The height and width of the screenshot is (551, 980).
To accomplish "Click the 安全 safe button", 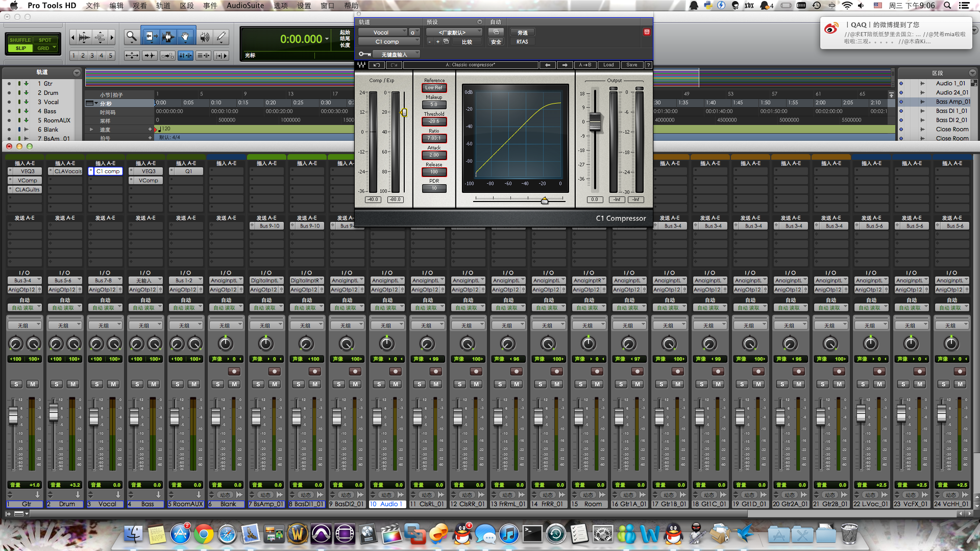I will click(x=496, y=42).
